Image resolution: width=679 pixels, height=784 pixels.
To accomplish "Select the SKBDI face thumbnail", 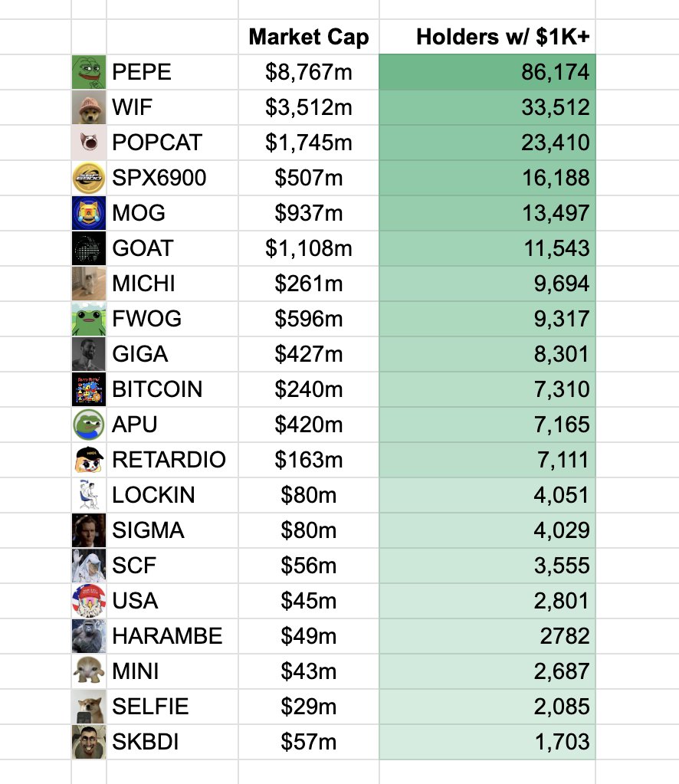I will (x=89, y=742).
